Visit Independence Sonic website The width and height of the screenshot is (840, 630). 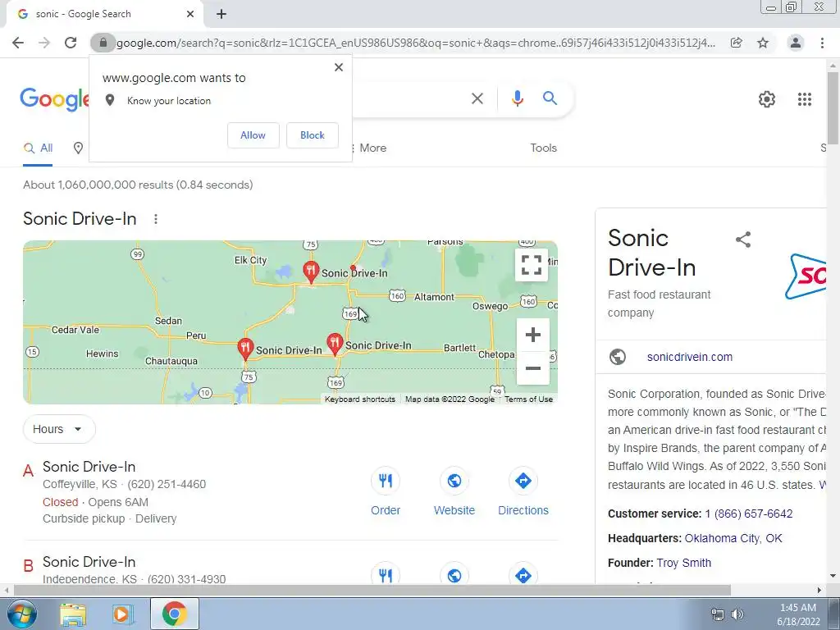(454, 575)
